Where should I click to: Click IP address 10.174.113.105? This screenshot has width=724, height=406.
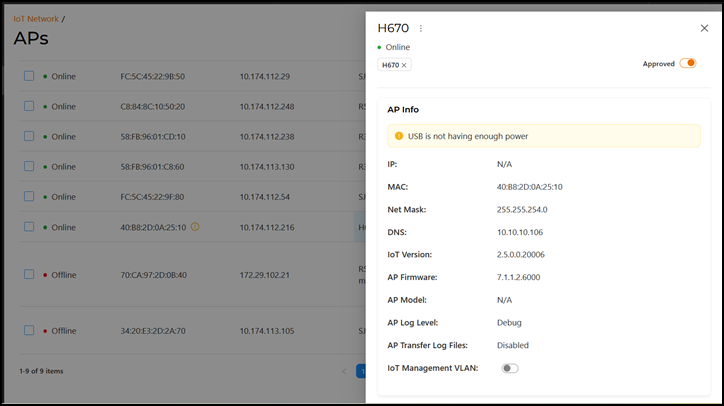click(x=267, y=331)
